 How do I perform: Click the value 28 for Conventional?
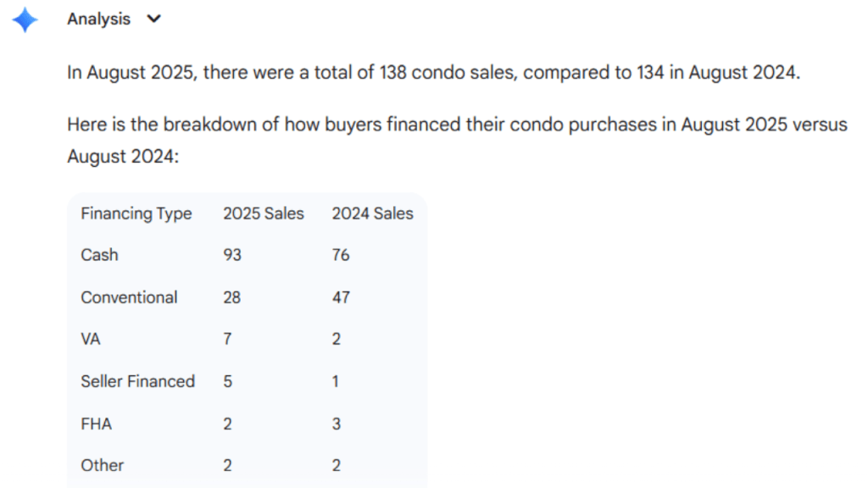(231, 297)
